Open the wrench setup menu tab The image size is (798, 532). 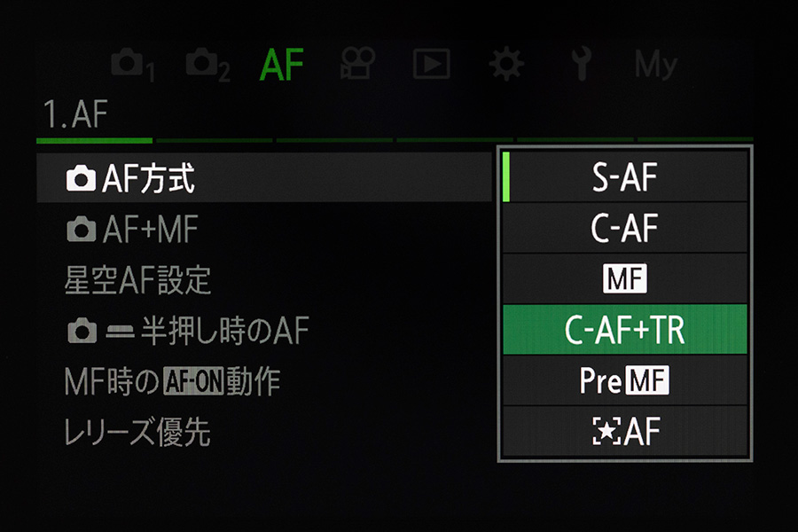(x=581, y=64)
